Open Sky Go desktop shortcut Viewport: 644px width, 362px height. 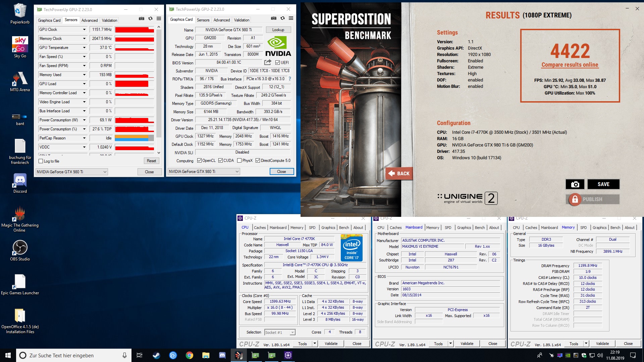click(x=20, y=47)
